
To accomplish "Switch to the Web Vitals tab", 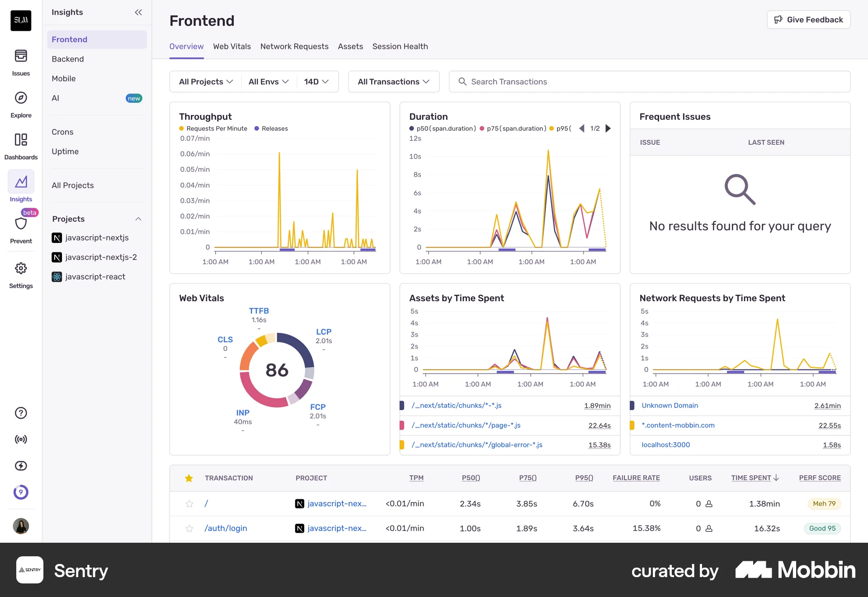I will (232, 46).
